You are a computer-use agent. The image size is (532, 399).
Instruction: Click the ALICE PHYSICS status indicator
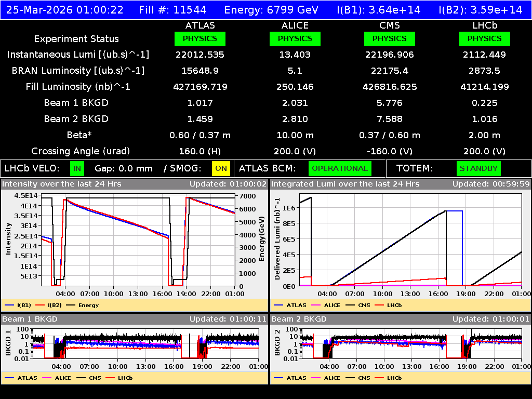[295, 38]
